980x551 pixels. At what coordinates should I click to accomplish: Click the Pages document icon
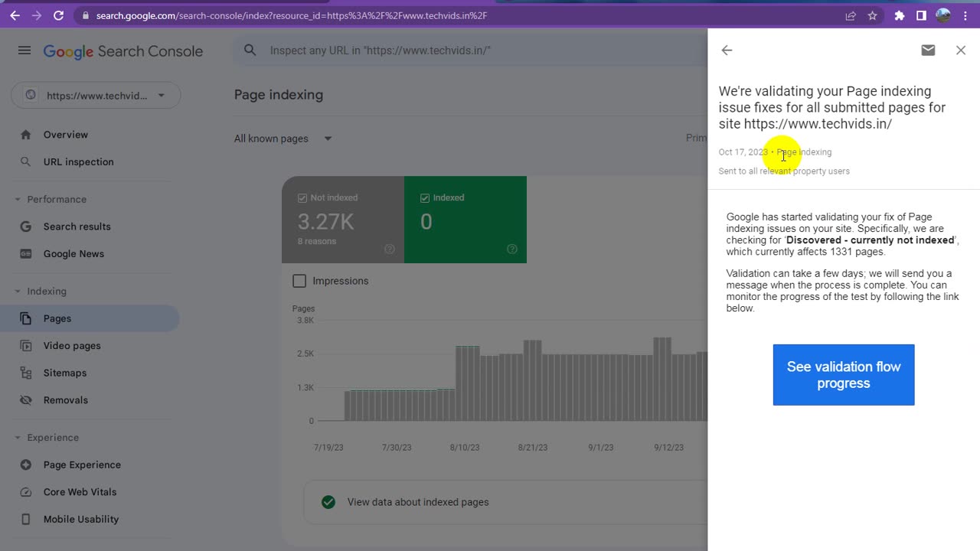coord(26,318)
